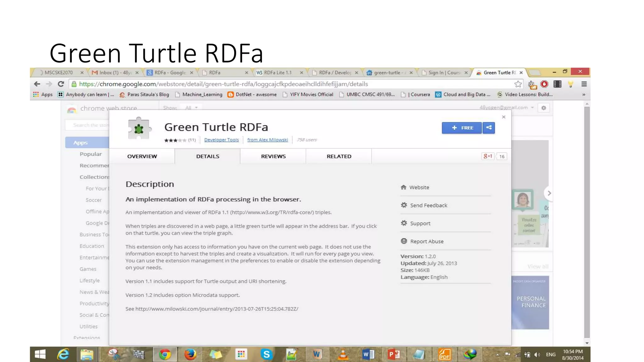Click the lightbulb extension icon

pyautogui.click(x=570, y=84)
